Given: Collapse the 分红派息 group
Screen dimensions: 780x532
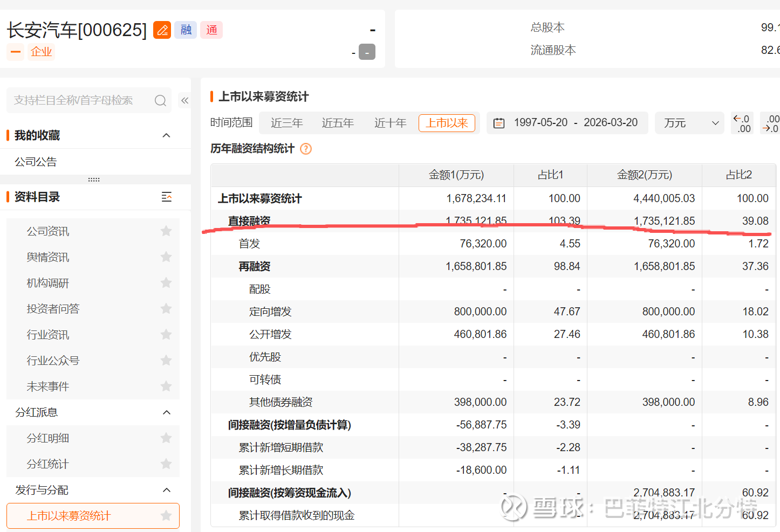Looking at the screenshot, I should tap(166, 413).
